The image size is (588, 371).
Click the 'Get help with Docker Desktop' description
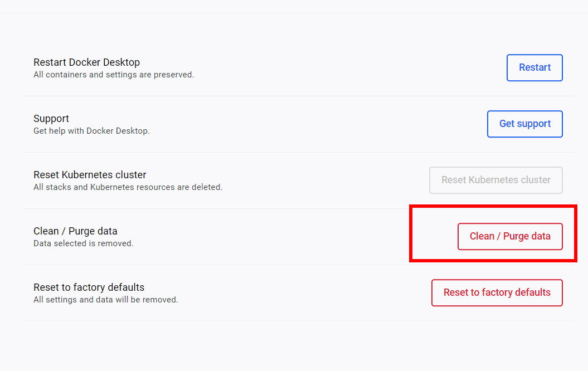click(x=91, y=131)
